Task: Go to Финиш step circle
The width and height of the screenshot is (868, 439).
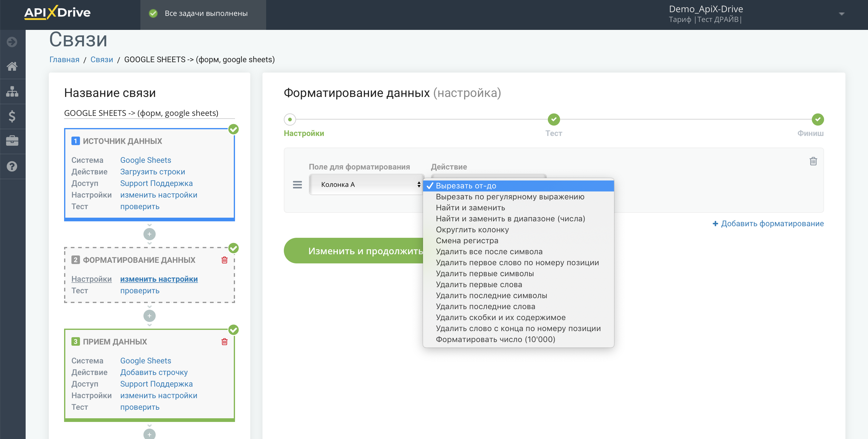Action: [817, 119]
